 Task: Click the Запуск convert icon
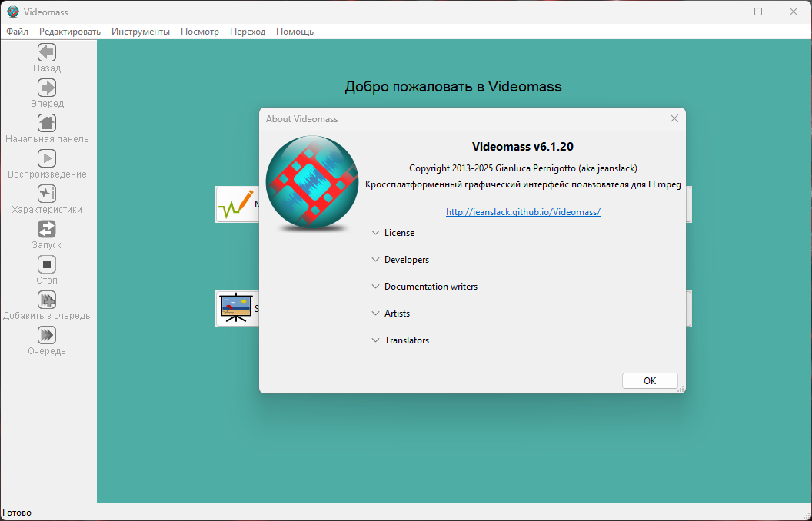click(x=47, y=229)
